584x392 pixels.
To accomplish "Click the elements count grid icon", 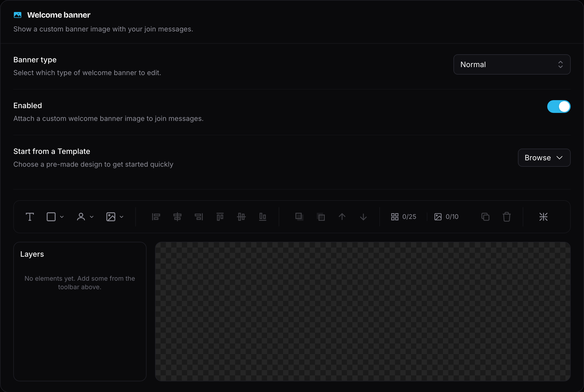I will pyautogui.click(x=395, y=217).
